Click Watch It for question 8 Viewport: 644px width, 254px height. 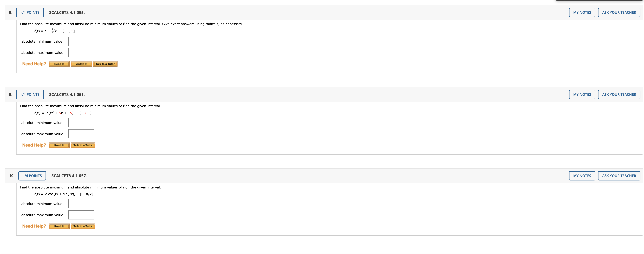[81, 64]
